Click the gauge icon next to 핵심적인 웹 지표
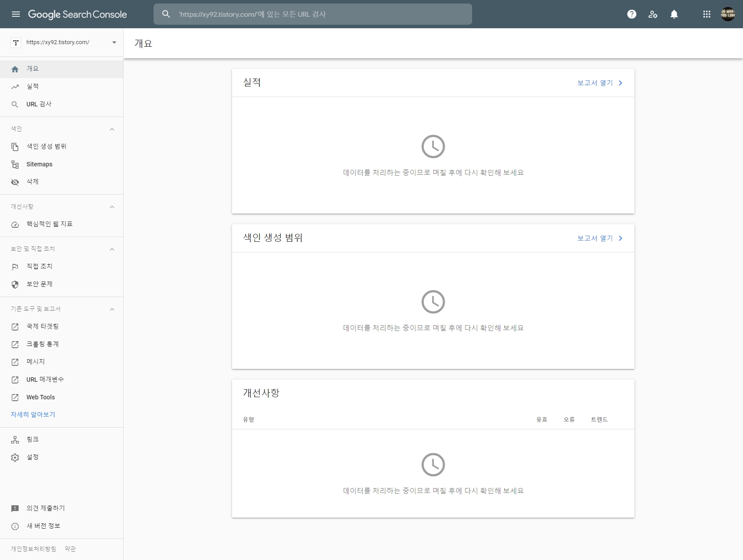Viewport: 743px width, 560px height. tap(15, 225)
